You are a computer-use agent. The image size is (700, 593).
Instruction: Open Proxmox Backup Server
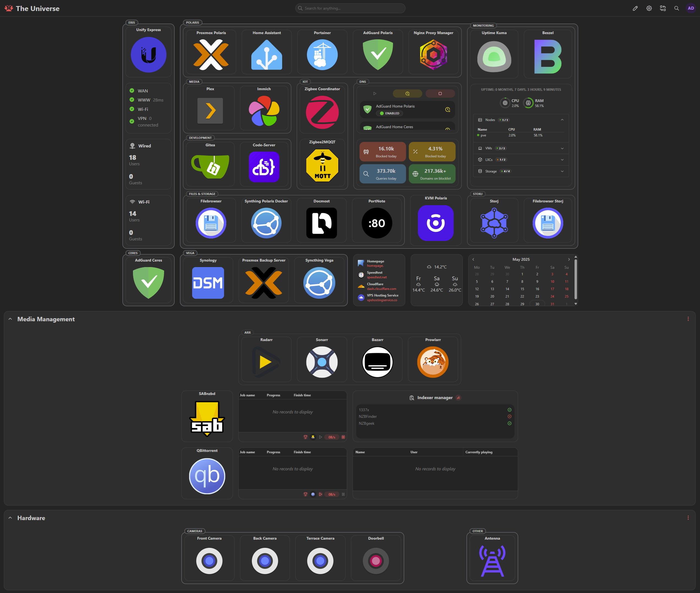[263, 280]
